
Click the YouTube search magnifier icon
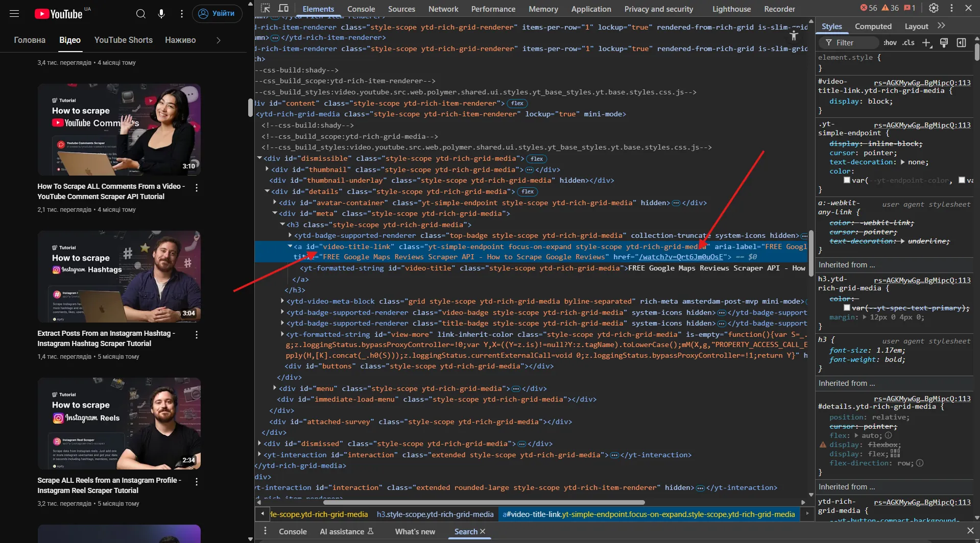click(141, 14)
